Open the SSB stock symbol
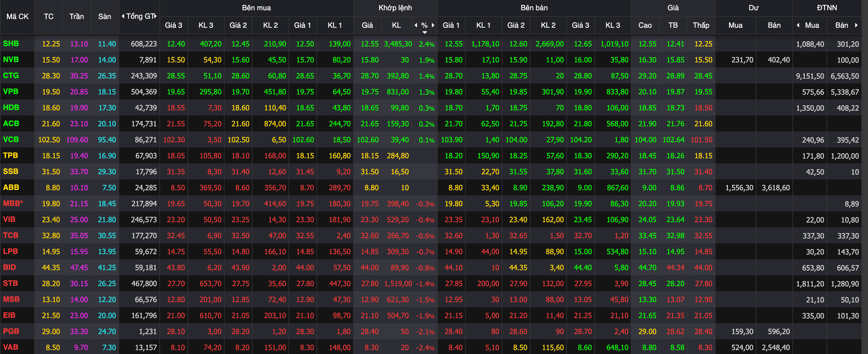The width and height of the screenshot is (868, 354). [x=11, y=171]
